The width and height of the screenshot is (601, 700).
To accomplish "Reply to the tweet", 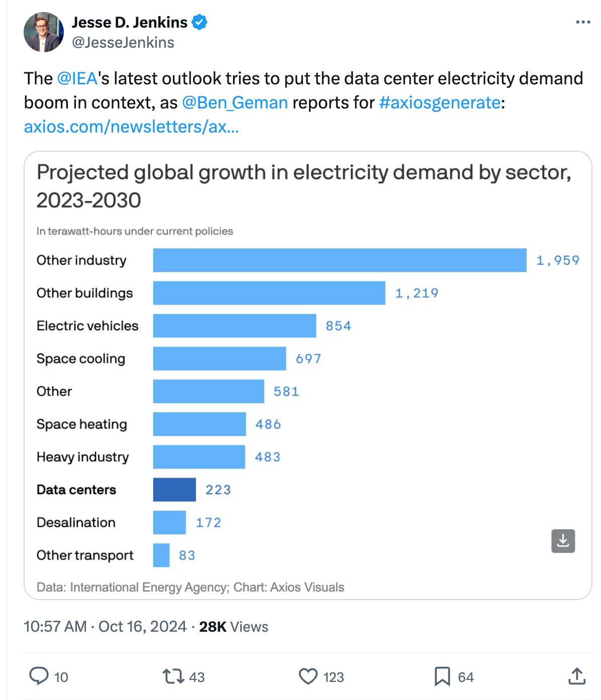I will [40, 677].
